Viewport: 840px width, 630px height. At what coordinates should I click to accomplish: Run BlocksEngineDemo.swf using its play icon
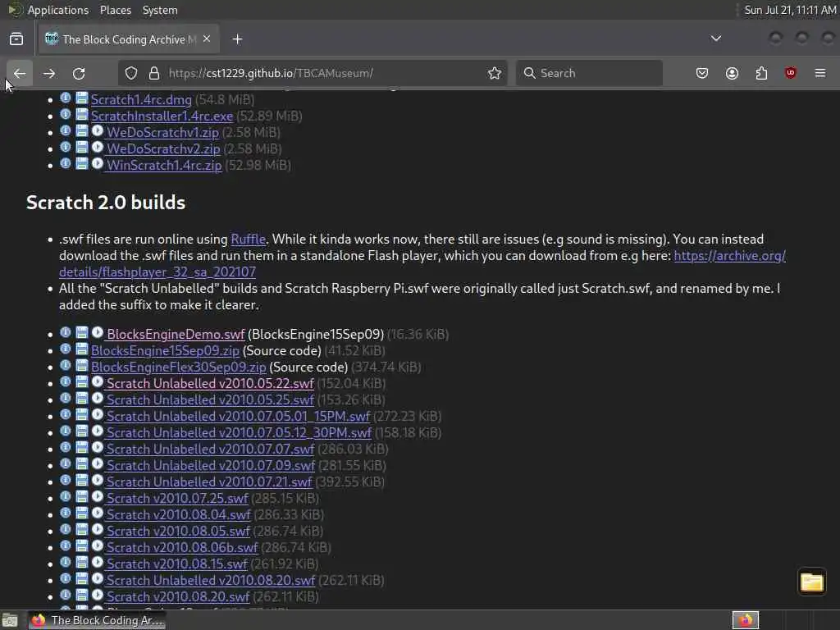[x=97, y=333]
